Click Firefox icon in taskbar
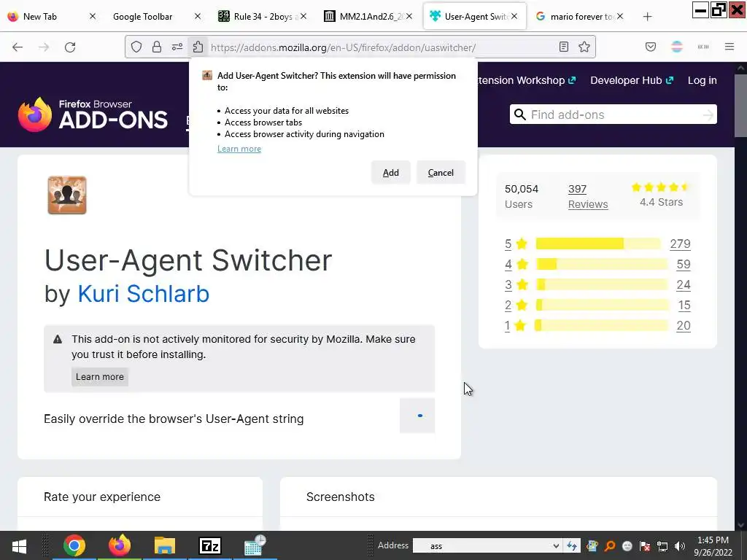 [x=119, y=545]
